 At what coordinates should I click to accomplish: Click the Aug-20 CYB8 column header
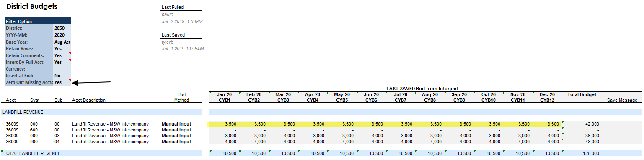pyautogui.click(x=430, y=97)
